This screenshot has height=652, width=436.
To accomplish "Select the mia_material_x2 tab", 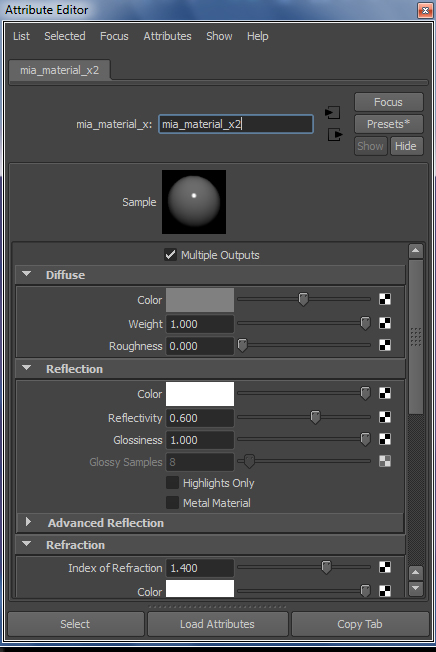I will click(59, 70).
